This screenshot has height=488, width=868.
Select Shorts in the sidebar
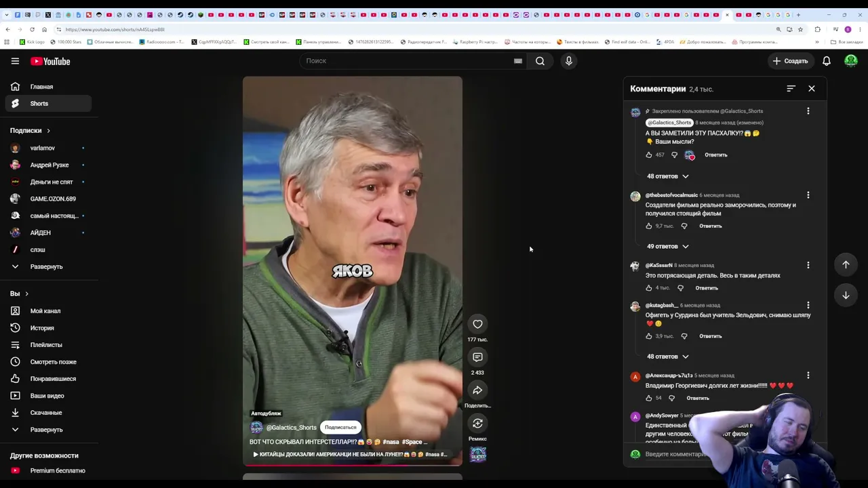[47, 104]
